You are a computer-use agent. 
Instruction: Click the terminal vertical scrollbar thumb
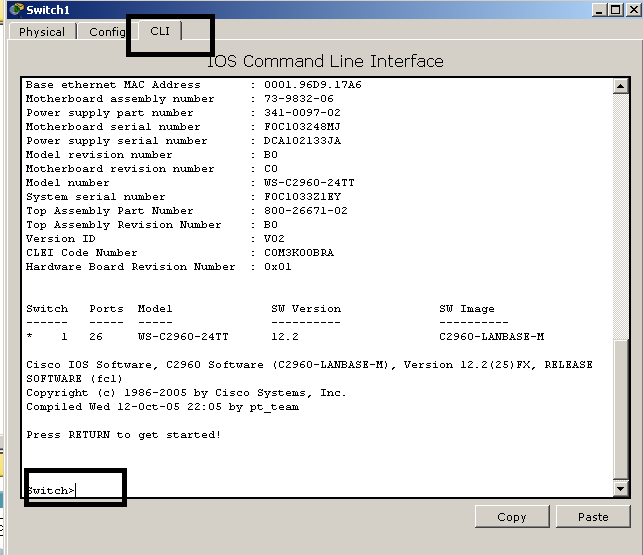coord(620,408)
